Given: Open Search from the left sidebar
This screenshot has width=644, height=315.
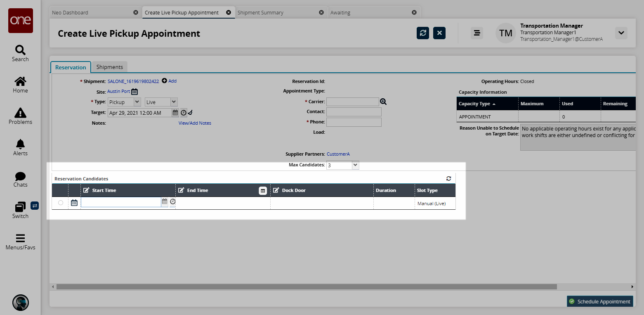Looking at the screenshot, I should click(20, 54).
